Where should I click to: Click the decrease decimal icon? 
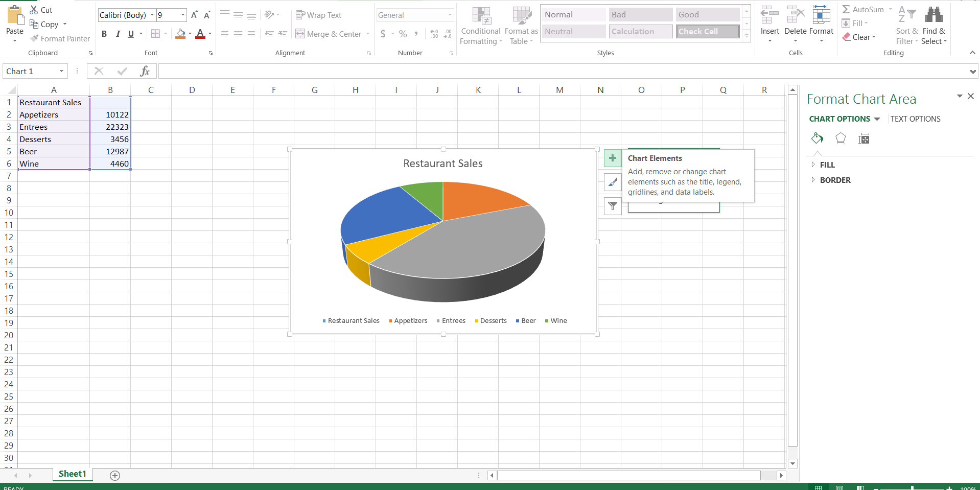pos(448,34)
